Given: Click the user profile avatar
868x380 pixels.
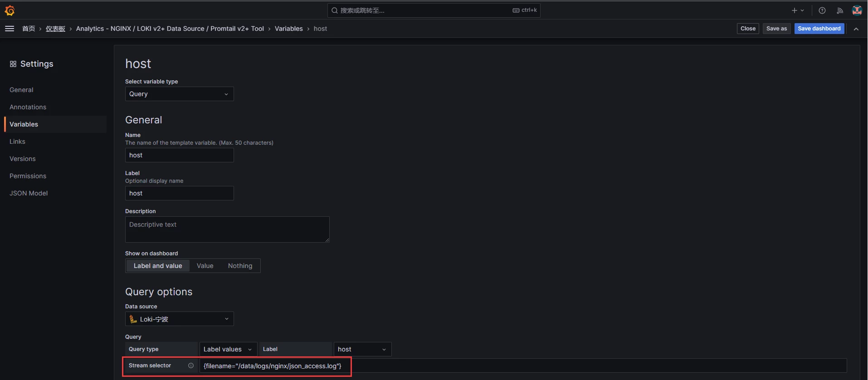Looking at the screenshot, I should pos(857,10).
